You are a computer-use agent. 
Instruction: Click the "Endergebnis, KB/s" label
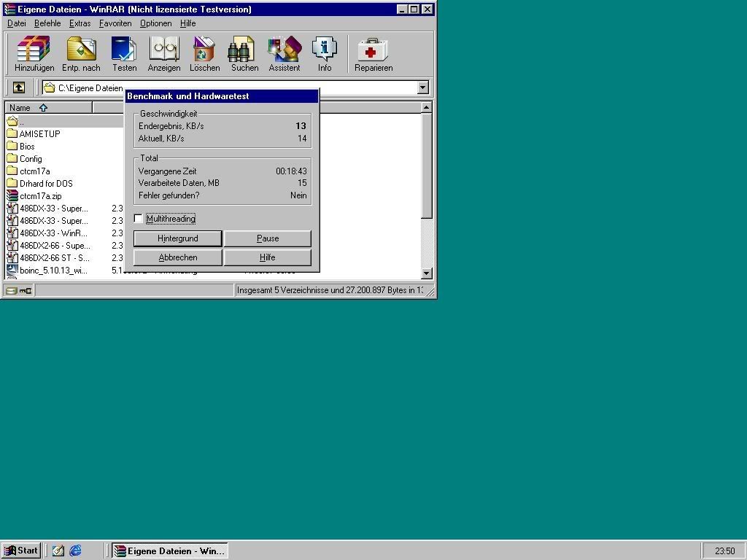pos(171,126)
